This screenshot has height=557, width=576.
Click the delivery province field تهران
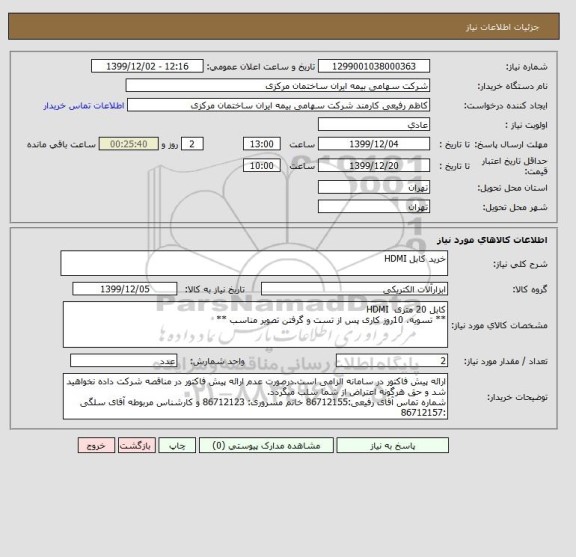tap(374, 187)
